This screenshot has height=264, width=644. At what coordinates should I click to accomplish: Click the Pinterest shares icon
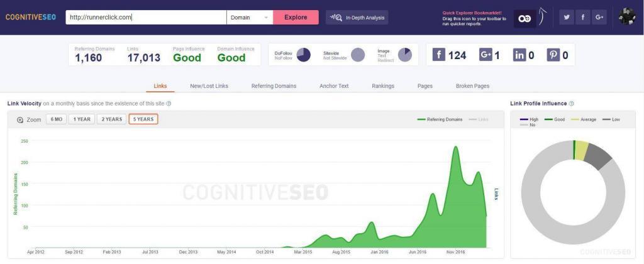tap(553, 55)
